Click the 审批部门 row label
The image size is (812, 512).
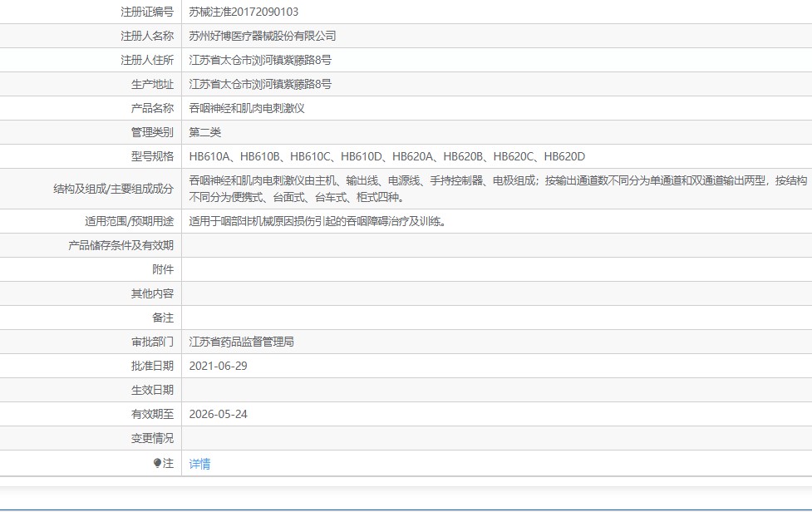[x=152, y=342]
